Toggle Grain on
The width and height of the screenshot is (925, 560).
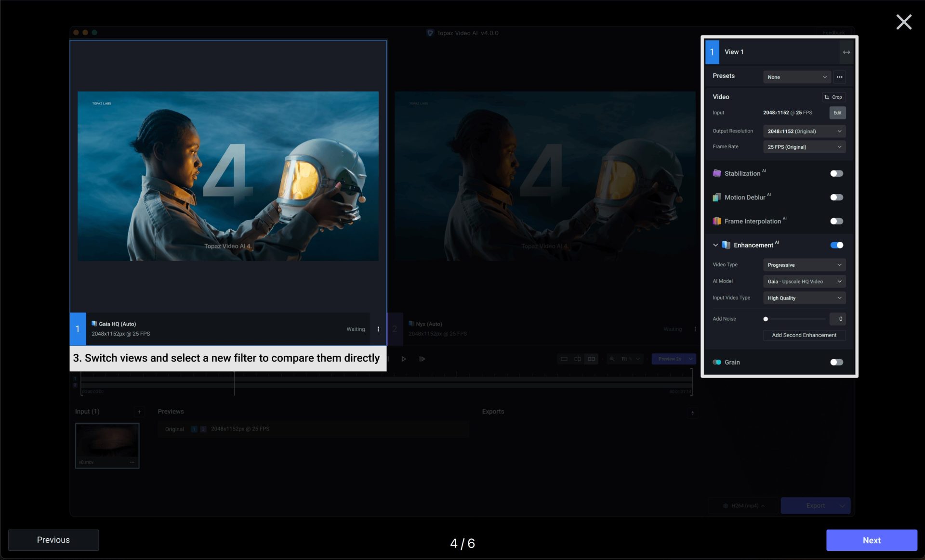tap(836, 362)
